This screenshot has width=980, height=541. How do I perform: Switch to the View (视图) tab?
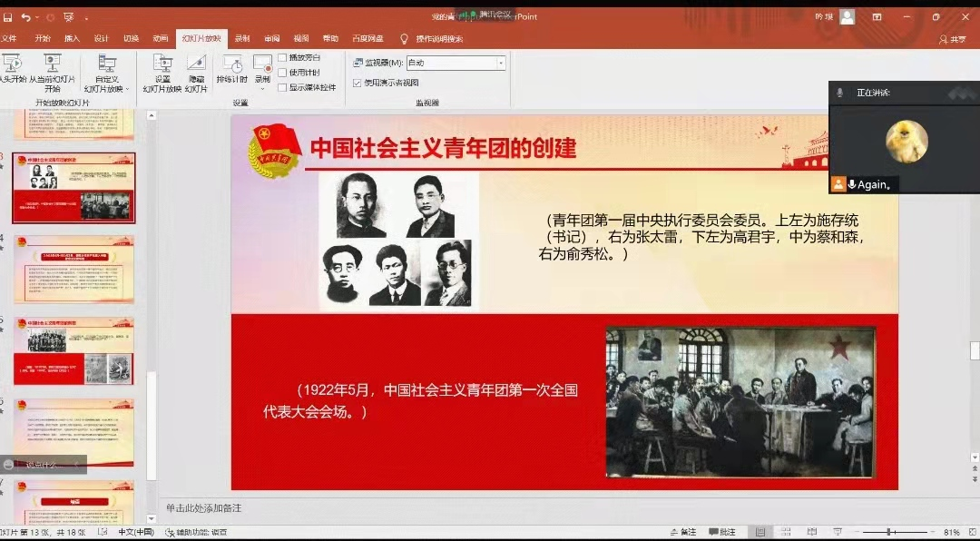pyautogui.click(x=301, y=39)
